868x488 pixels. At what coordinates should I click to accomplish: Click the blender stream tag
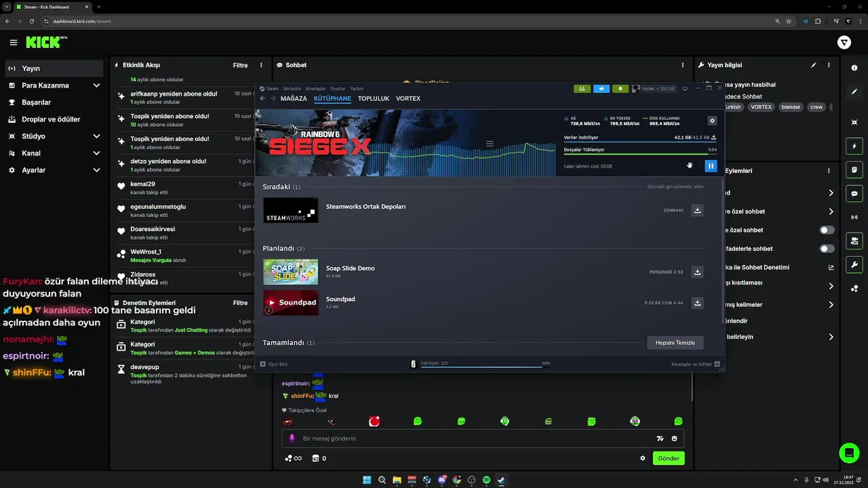coord(791,107)
